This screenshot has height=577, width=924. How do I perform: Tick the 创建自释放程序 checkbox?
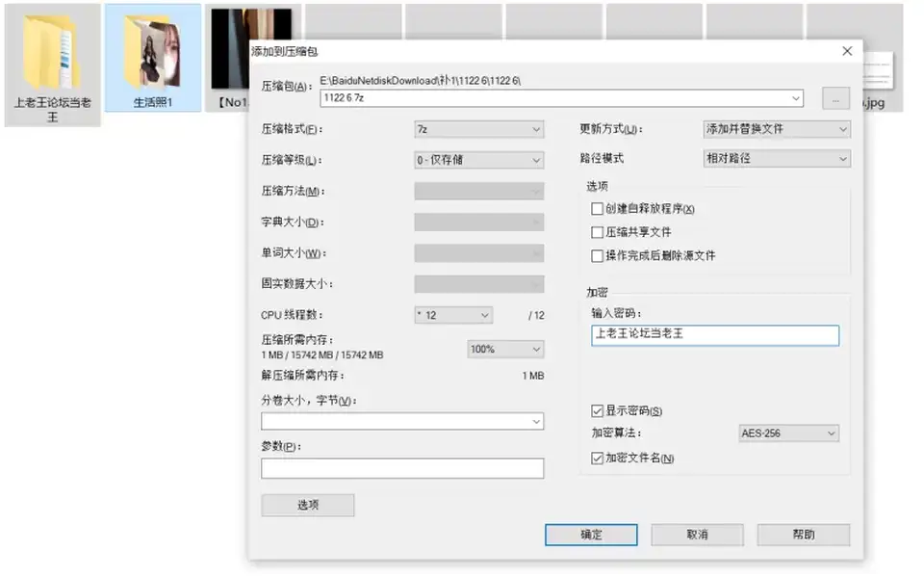597,209
